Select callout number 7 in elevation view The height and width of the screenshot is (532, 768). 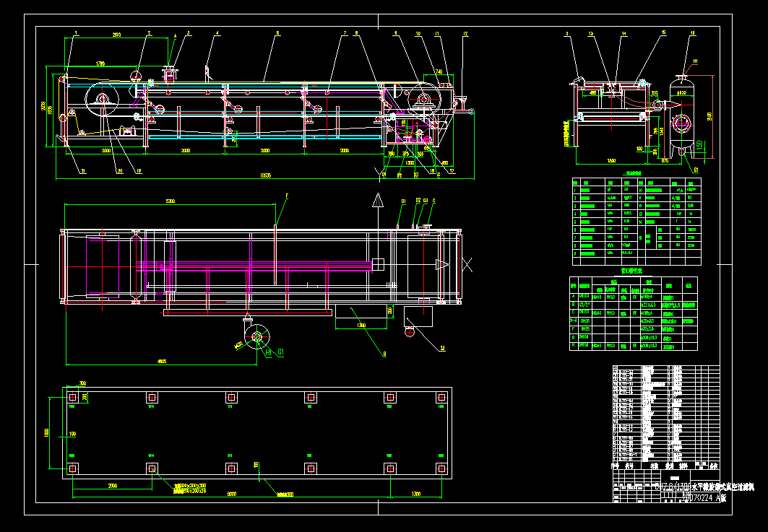(345, 34)
